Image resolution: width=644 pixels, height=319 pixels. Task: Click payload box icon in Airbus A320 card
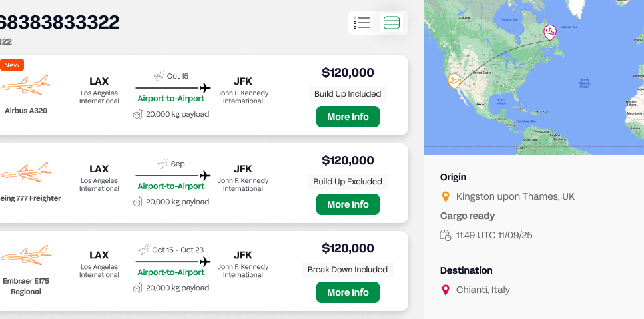pos(138,114)
